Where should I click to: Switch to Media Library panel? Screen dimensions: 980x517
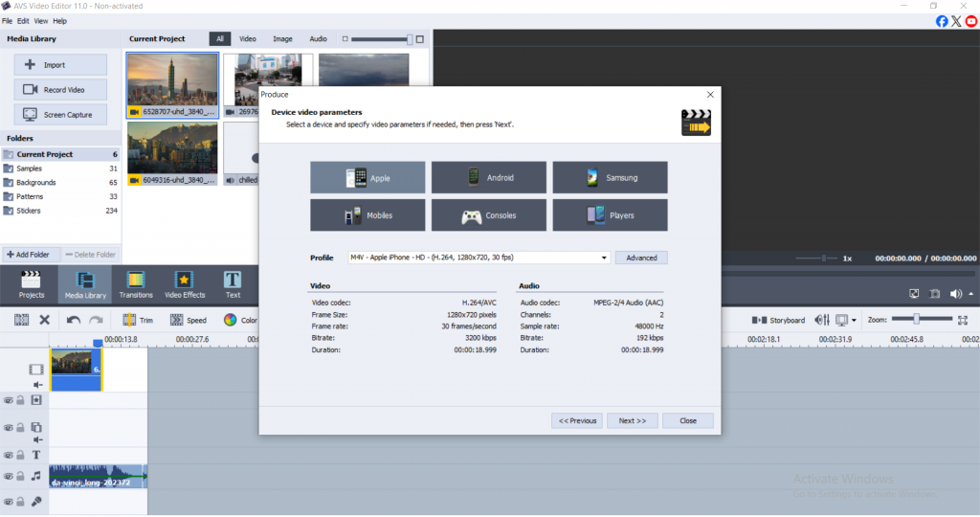85,284
